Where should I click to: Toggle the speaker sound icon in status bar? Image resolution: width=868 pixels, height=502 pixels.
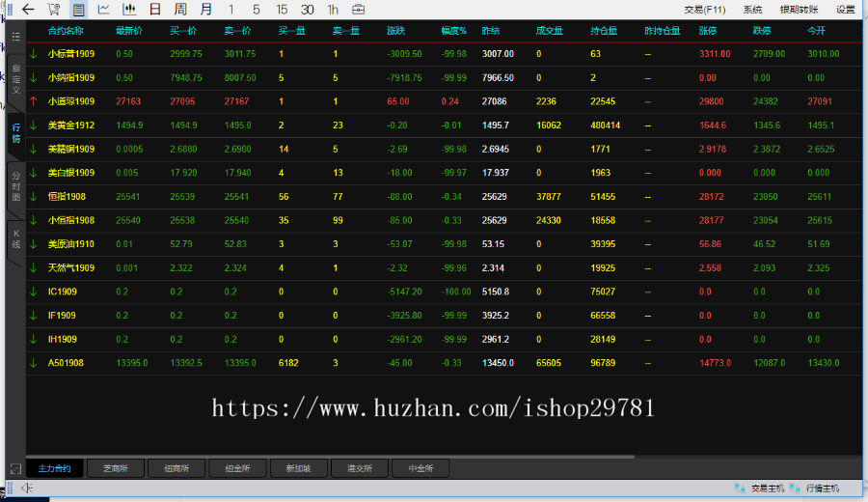(x=27, y=488)
